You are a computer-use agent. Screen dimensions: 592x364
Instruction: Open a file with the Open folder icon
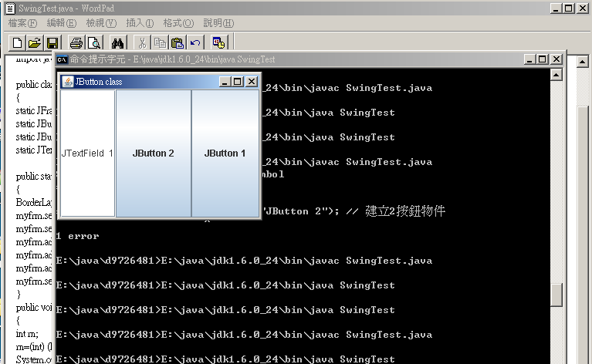(35, 42)
